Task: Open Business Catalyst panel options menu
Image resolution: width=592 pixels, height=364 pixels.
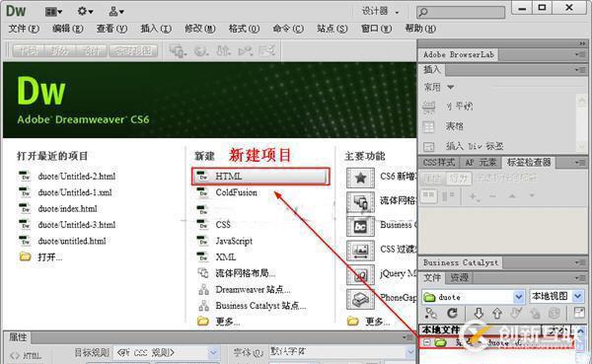Action: click(x=579, y=262)
